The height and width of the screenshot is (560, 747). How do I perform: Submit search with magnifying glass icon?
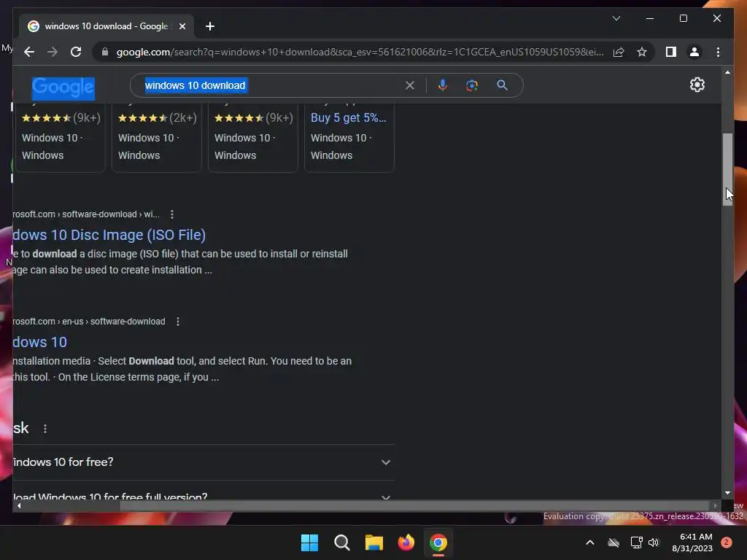pyautogui.click(x=502, y=85)
